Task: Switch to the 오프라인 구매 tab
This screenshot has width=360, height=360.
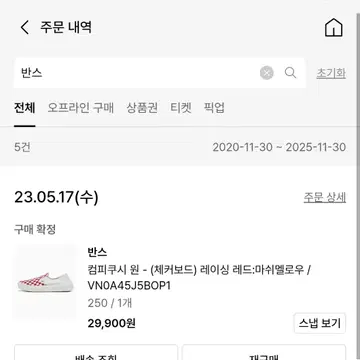Action: 81,108
